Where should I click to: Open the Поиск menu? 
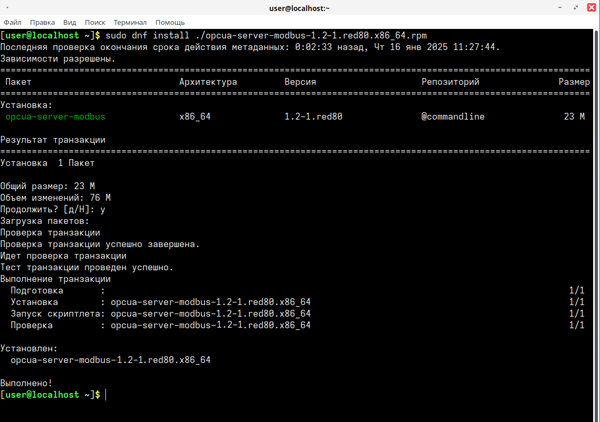tap(94, 22)
